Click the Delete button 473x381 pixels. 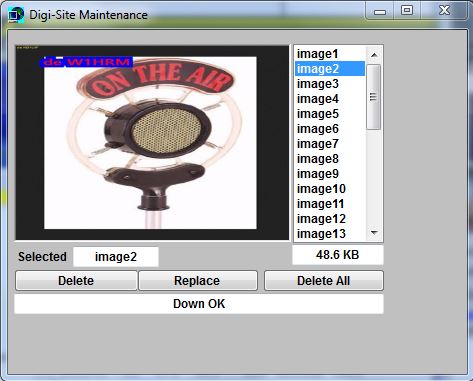(x=76, y=281)
